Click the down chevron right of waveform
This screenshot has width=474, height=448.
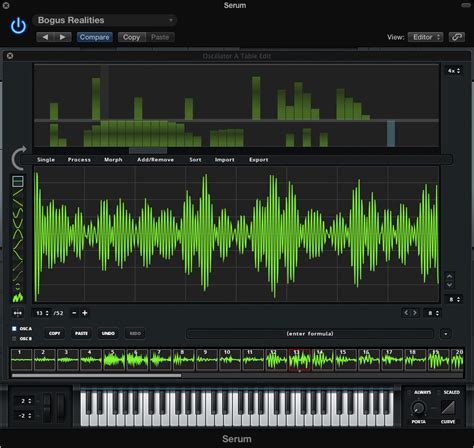[449, 285]
